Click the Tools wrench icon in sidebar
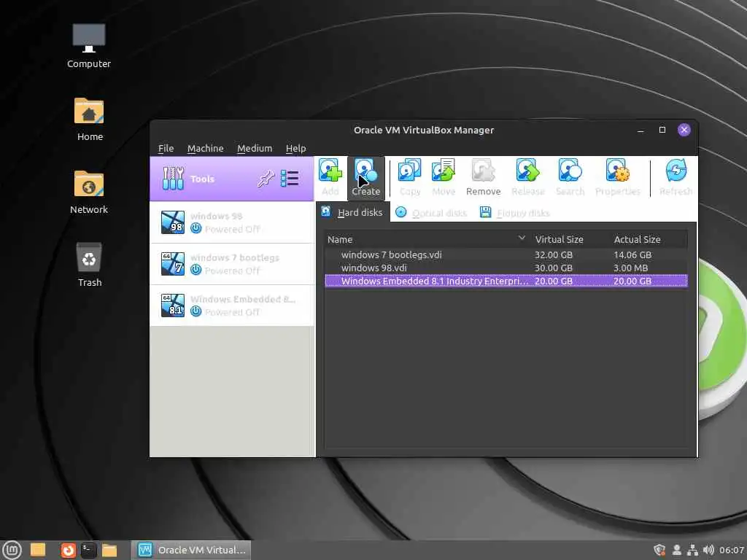Image resolution: width=747 pixels, height=560 pixels. tap(173, 179)
